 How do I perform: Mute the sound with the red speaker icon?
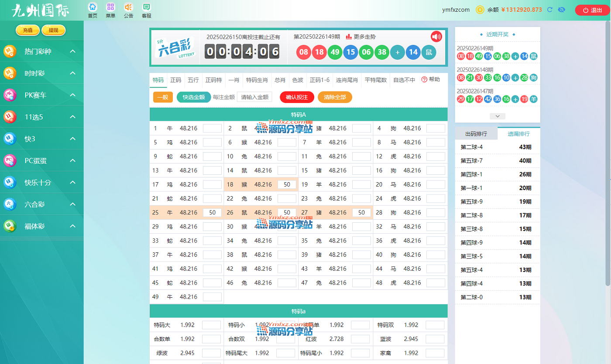[436, 36]
